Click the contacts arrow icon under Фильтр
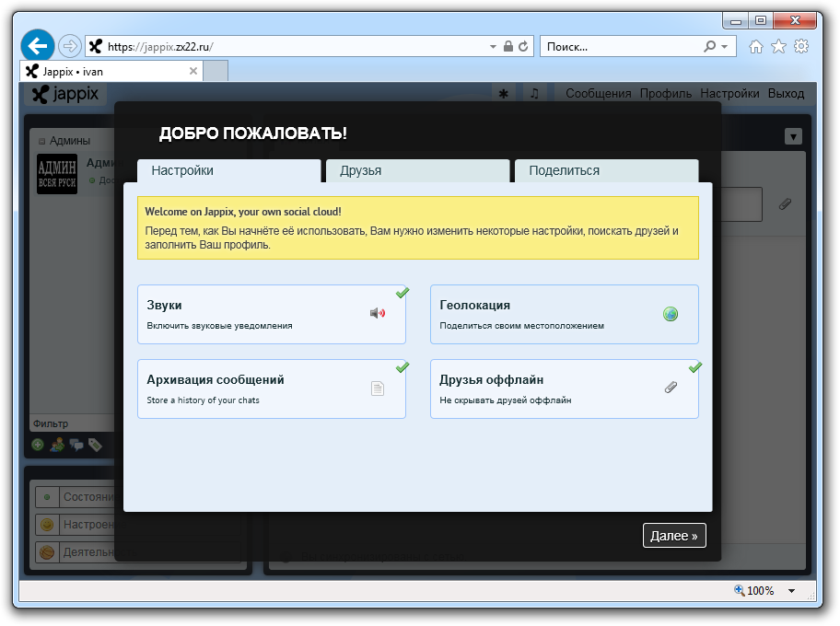 (57, 445)
